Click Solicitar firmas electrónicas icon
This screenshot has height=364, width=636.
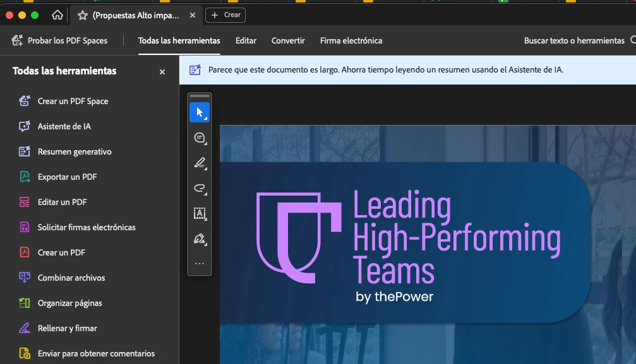pyautogui.click(x=25, y=227)
